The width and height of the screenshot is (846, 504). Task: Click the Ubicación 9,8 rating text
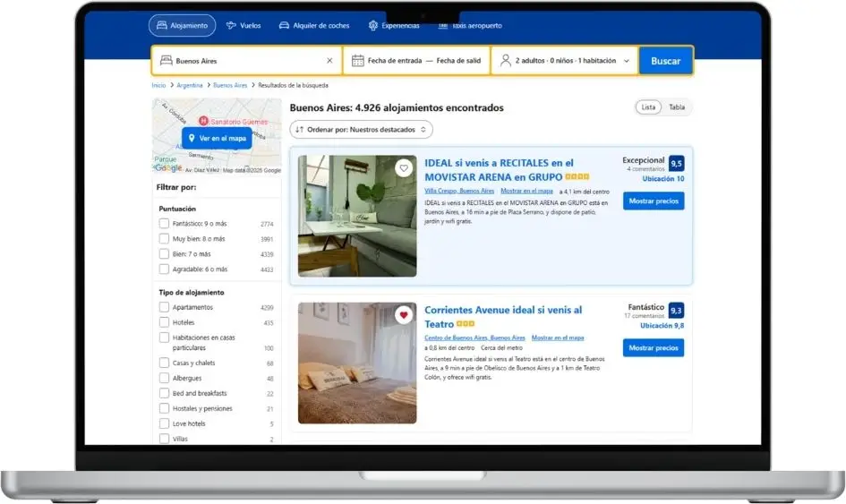click(x=662, y=325)
